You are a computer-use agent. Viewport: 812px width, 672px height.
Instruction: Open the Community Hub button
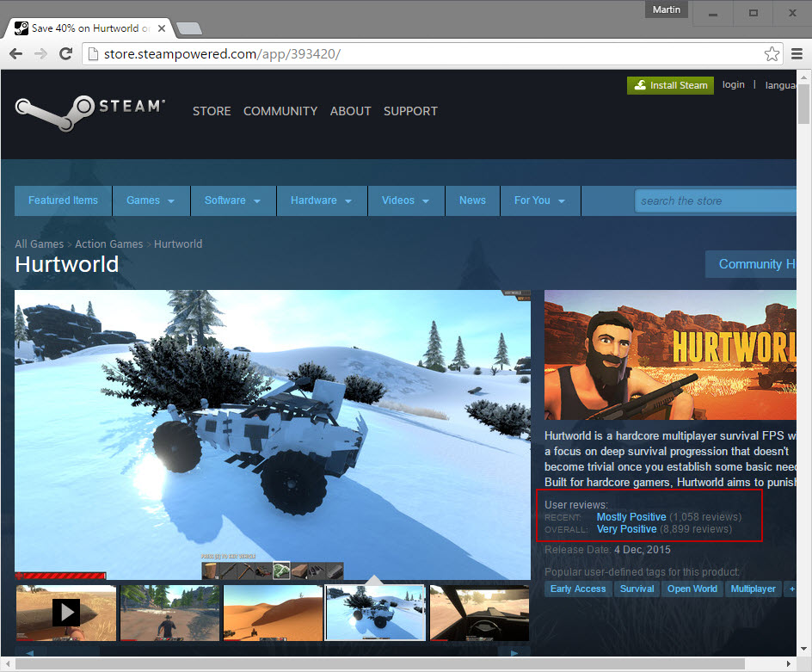pos(751,264)
